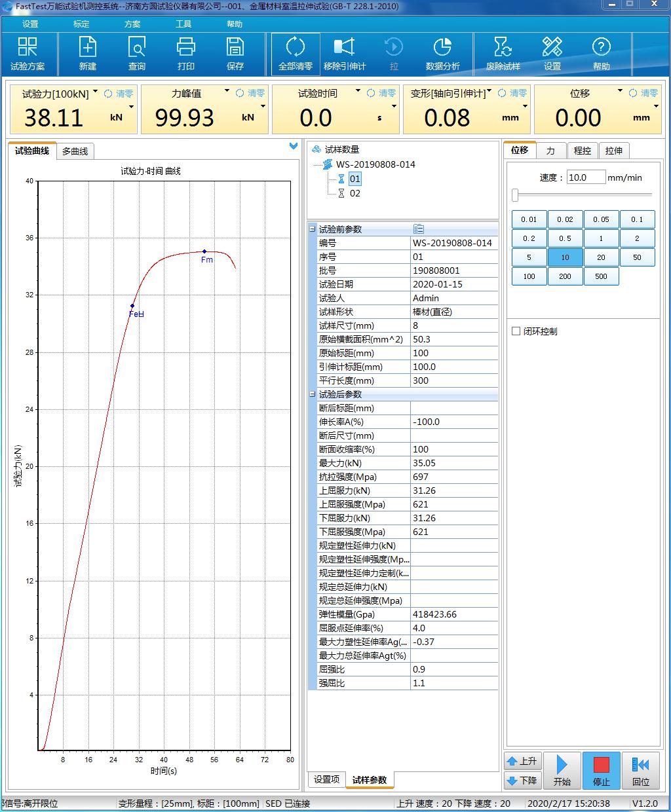Start the test with 开始
Image resolution: width=671 pixels, height=812 pixels.
562,771
